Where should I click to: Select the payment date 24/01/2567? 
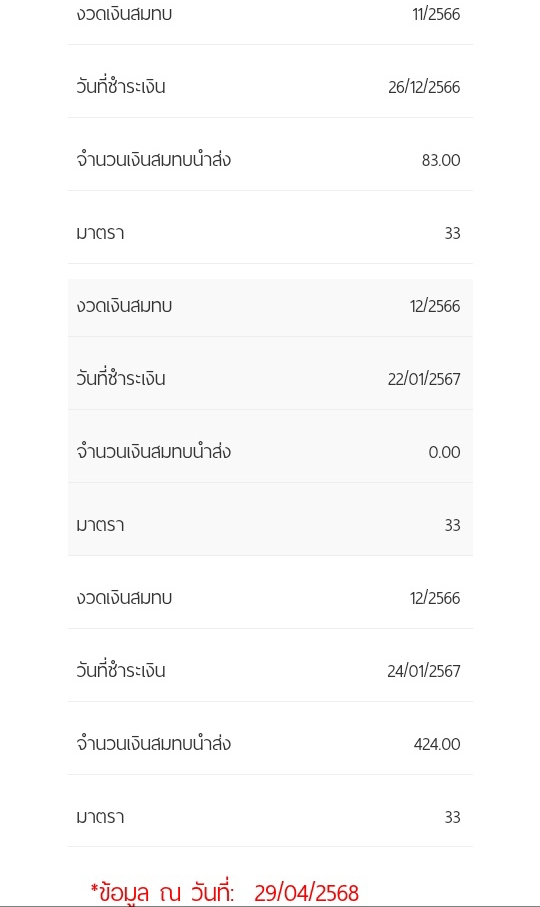[x=424, y=671]
